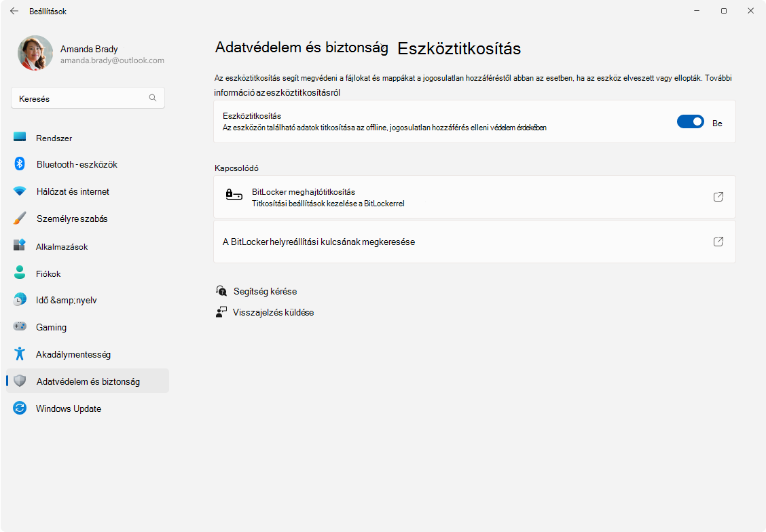Click the feedback person icon
The height and width of the screenshot is (532, 766).
point(221,312)
